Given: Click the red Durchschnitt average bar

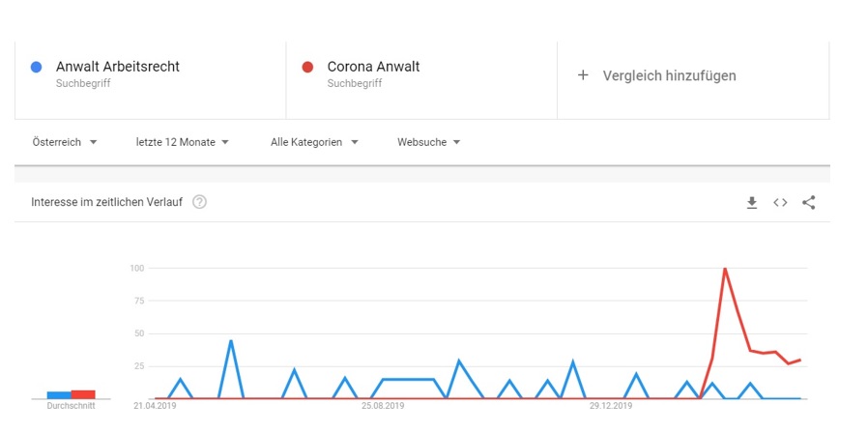Looking at the screenshot, I should coord(83,394).
